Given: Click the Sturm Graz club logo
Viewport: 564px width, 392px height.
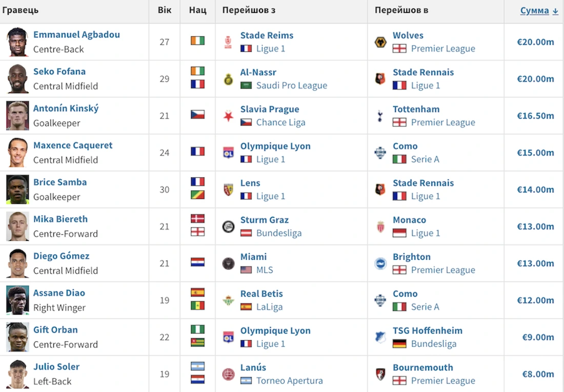Looking at the screenshot, I should [x=228, y=226].
